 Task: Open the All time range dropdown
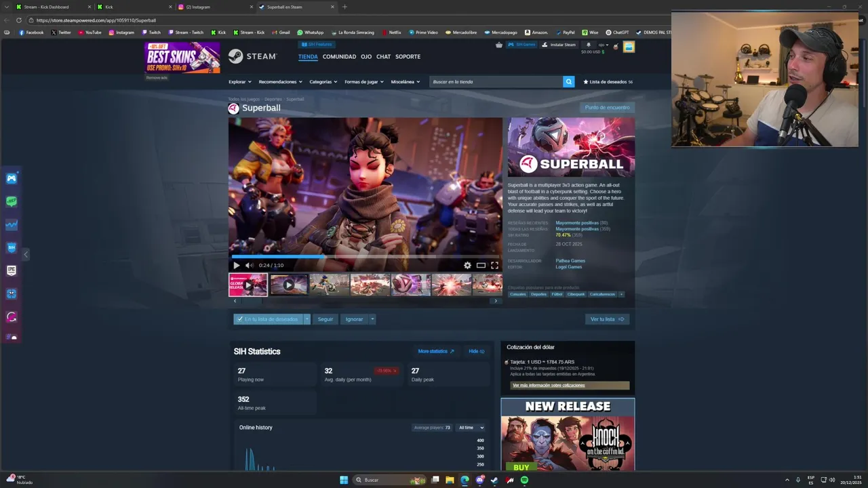coord(471,428)
